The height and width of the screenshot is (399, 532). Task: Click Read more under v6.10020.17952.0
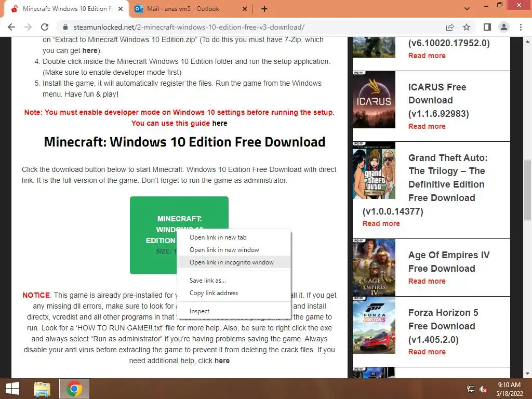427,56
